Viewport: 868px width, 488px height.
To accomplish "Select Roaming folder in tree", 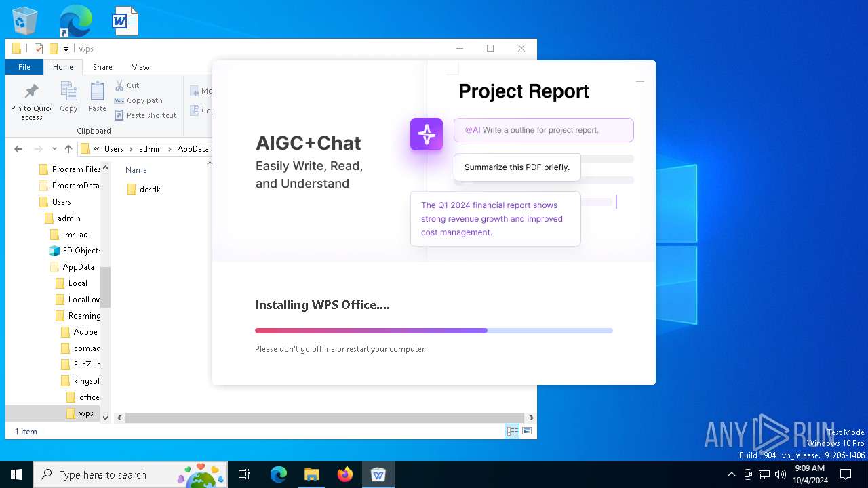I will click(77, 316).
